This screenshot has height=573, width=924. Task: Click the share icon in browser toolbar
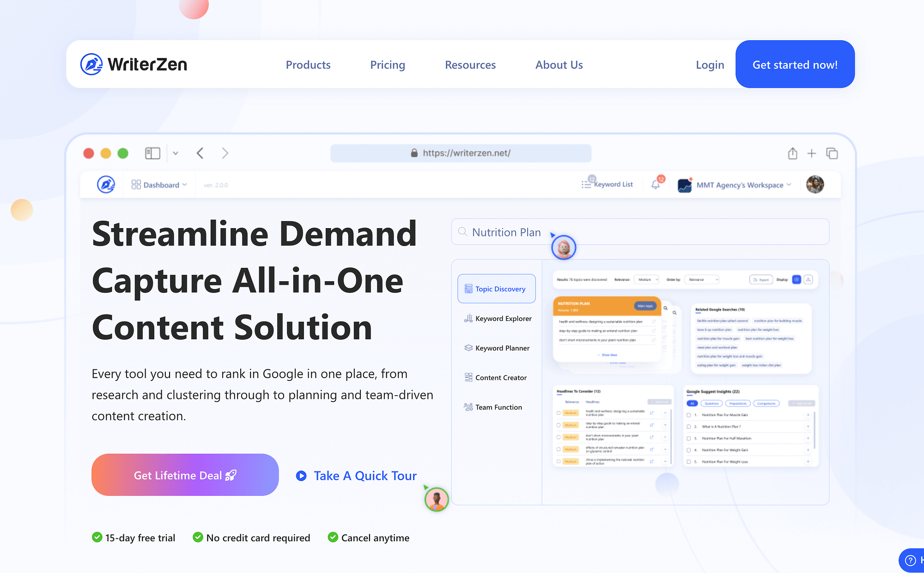click(x=793, y=153)
